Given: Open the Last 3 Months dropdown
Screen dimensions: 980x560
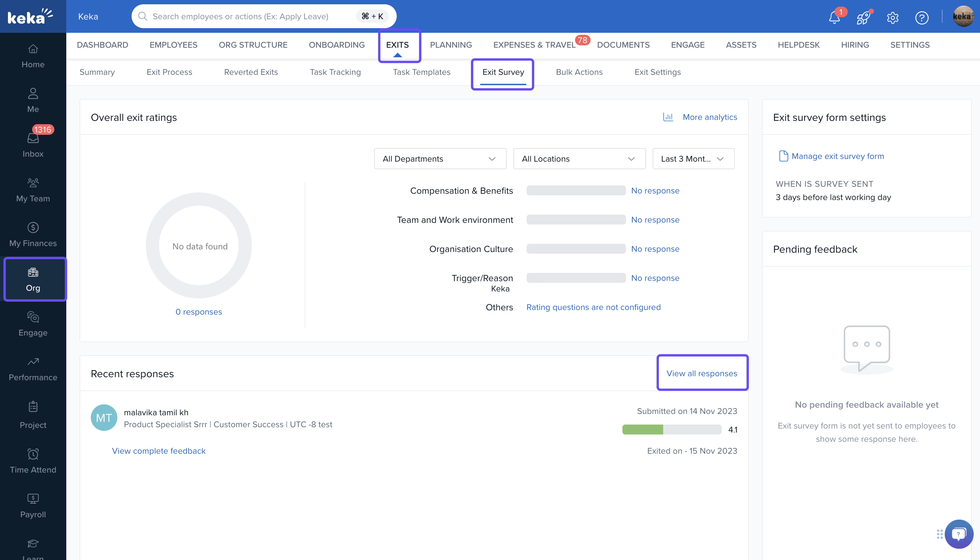Looking at the screenshot, I should (x=693, y=158).
